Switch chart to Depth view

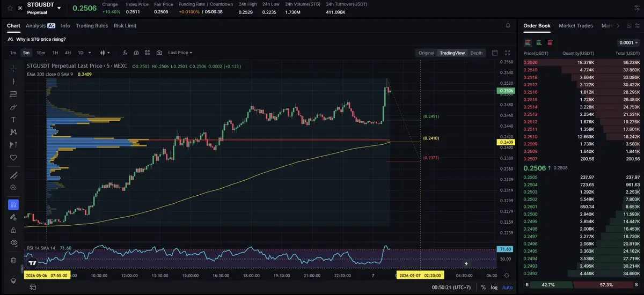coord(476,53)
